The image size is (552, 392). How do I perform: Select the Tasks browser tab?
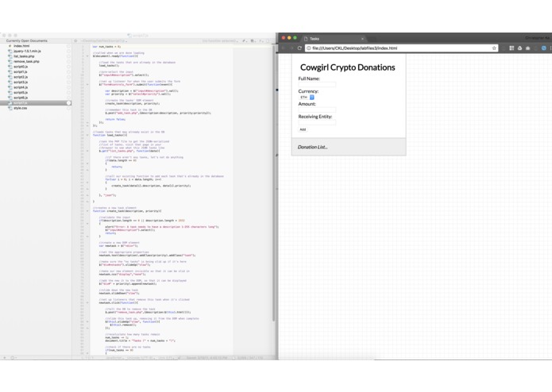point(333,39)
